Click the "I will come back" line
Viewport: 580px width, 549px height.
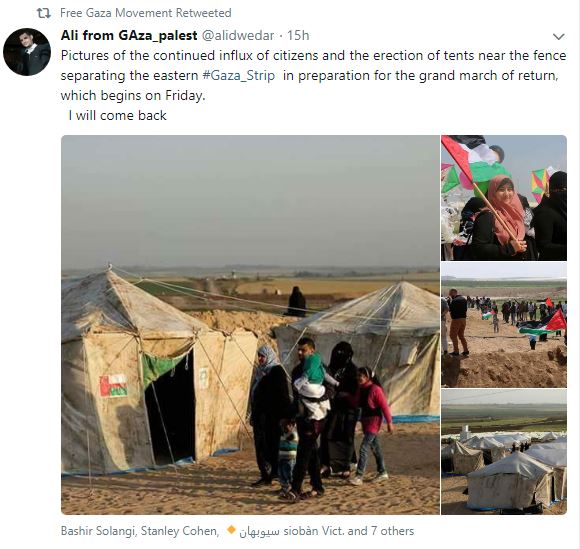click(x=118, y=115)
